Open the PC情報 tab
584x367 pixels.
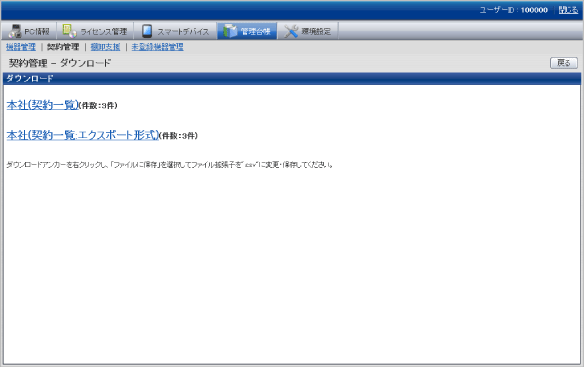(29, 31)
